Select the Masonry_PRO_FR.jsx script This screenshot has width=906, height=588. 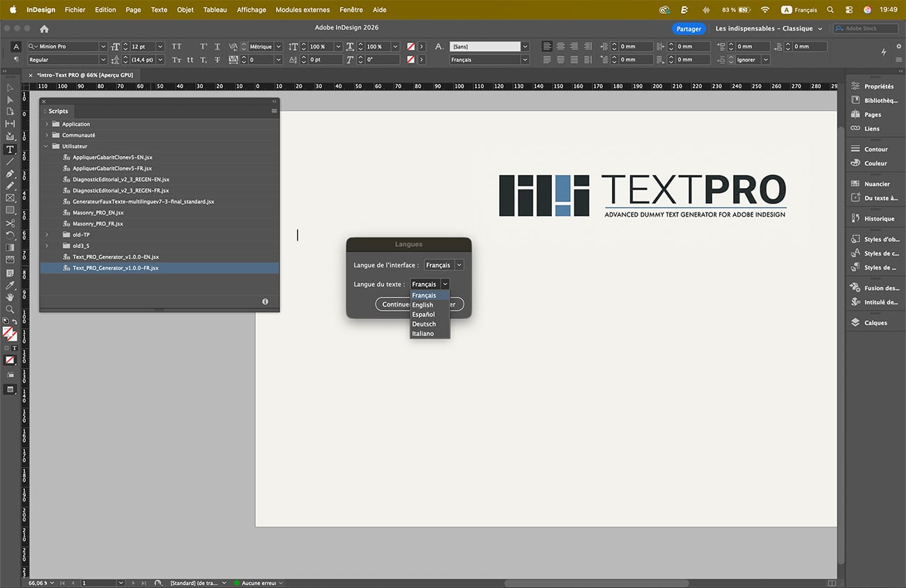point(98,224)
